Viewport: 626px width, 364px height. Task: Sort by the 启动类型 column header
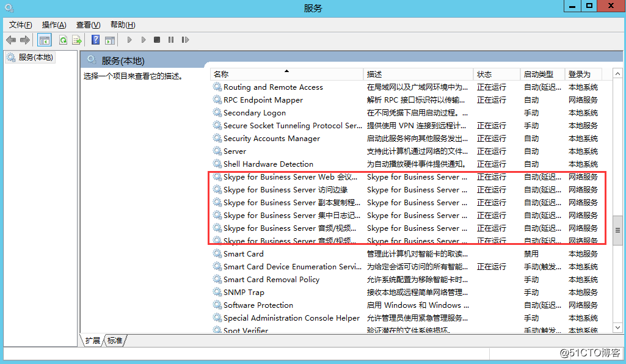pos(542,75)
